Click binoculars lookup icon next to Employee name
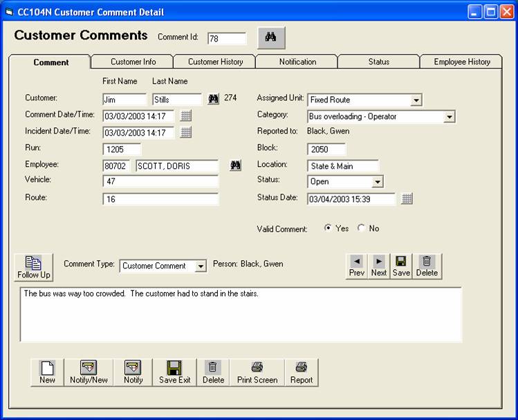Screen dimensions: 518x420 click(x=236, y=165)
